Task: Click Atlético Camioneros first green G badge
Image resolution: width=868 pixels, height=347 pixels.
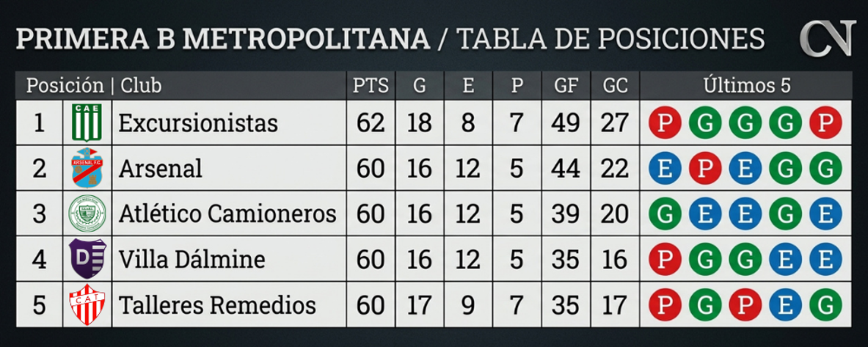Action: 665,213
